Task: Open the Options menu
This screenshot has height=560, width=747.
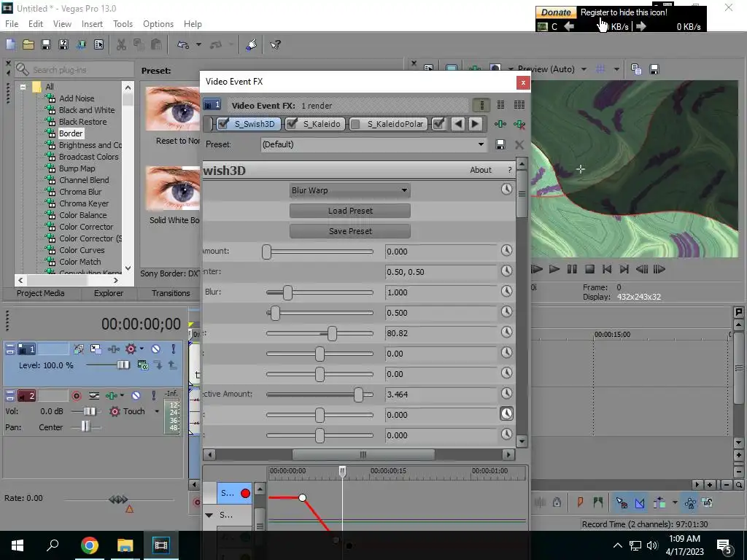Action: coord(158,24)
